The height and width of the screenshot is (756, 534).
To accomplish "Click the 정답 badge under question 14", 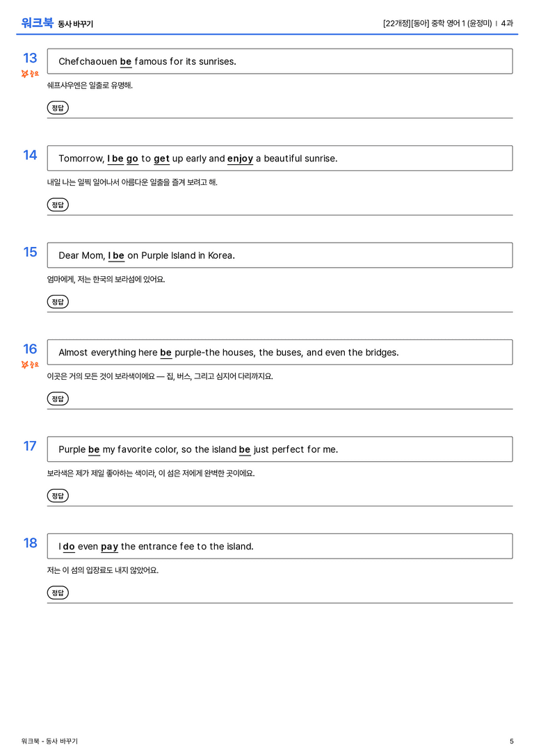I will [x=58, y=204].
